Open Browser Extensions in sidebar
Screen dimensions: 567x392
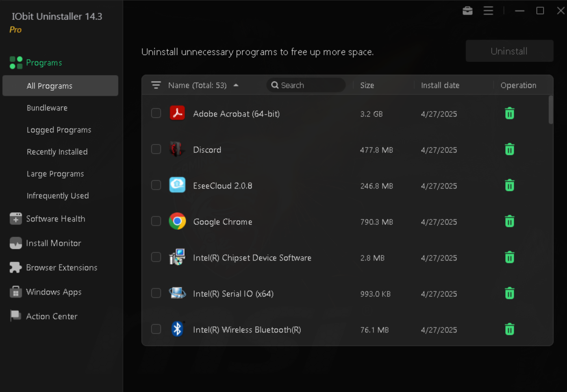point(61,268)
